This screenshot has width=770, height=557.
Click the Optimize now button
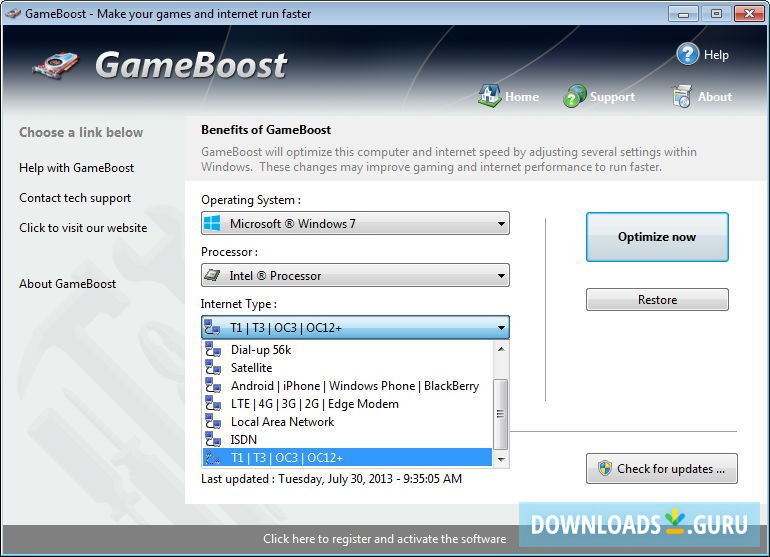coord(657,237)
